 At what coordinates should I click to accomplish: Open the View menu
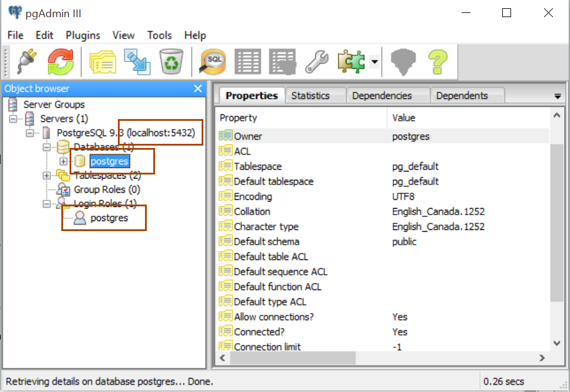(x=124, y=35)
